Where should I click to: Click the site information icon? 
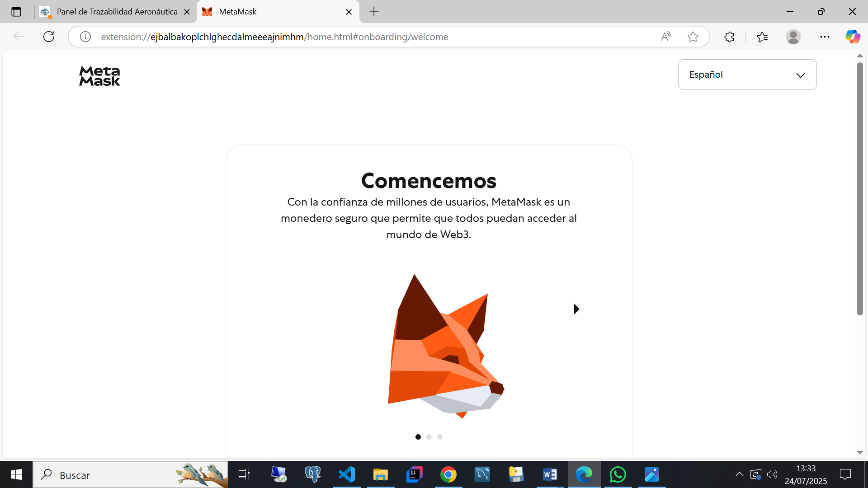pyautogui.click(x=85, y=37)
